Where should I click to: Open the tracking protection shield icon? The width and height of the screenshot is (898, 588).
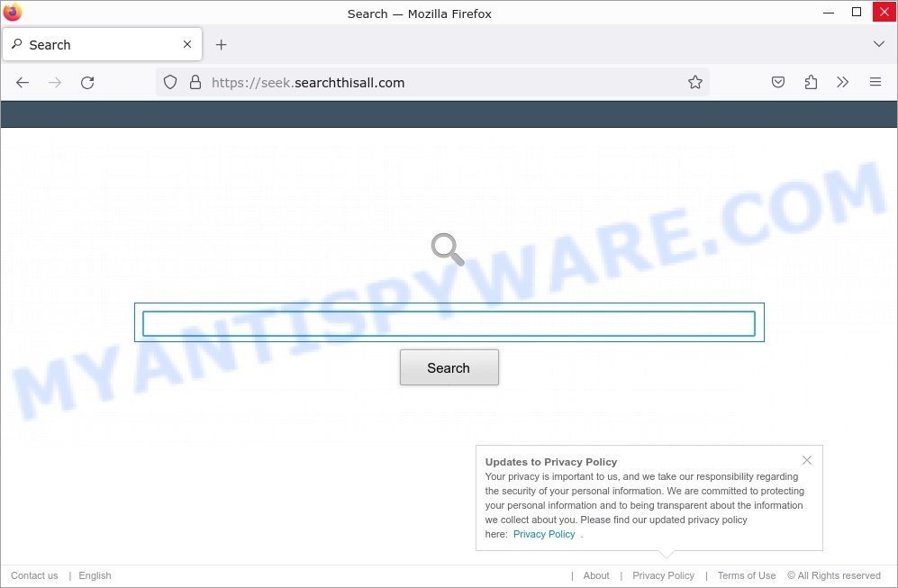click(x=170, y=83)
